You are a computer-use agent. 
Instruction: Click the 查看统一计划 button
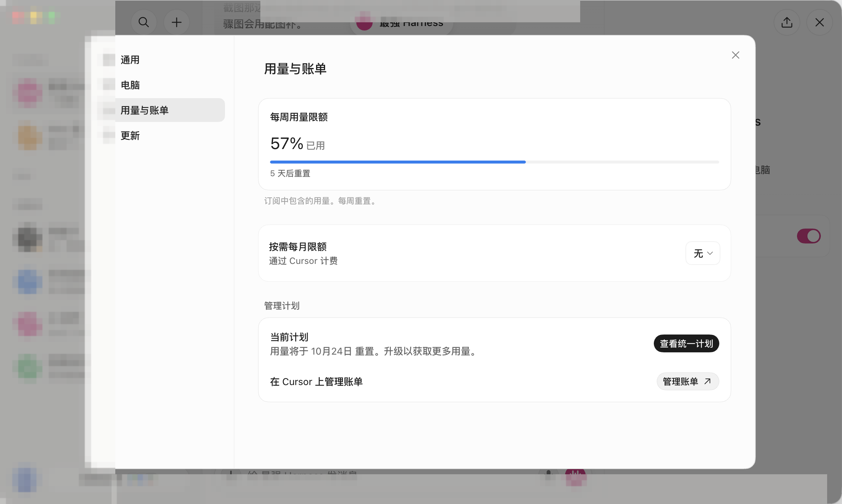(686, 343)
